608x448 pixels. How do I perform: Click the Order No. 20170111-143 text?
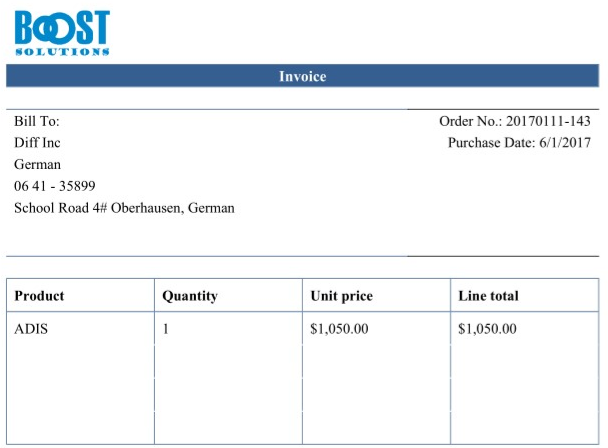[515, 121]
